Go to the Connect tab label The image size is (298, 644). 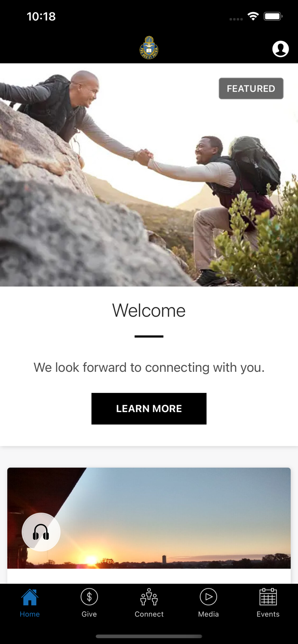point(149,614)
